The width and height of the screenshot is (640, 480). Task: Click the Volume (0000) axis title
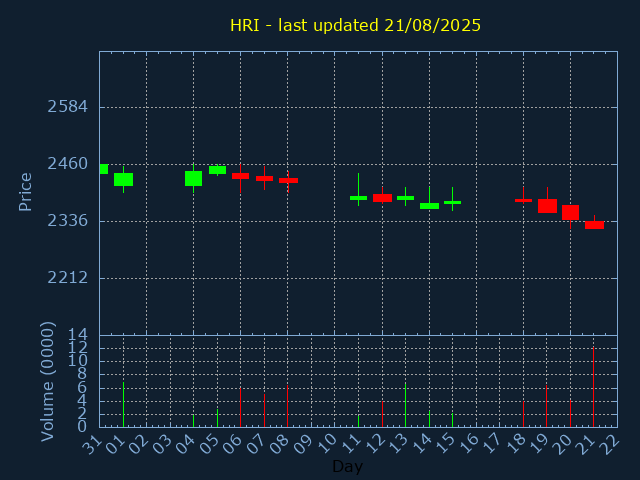coord(47,382)
